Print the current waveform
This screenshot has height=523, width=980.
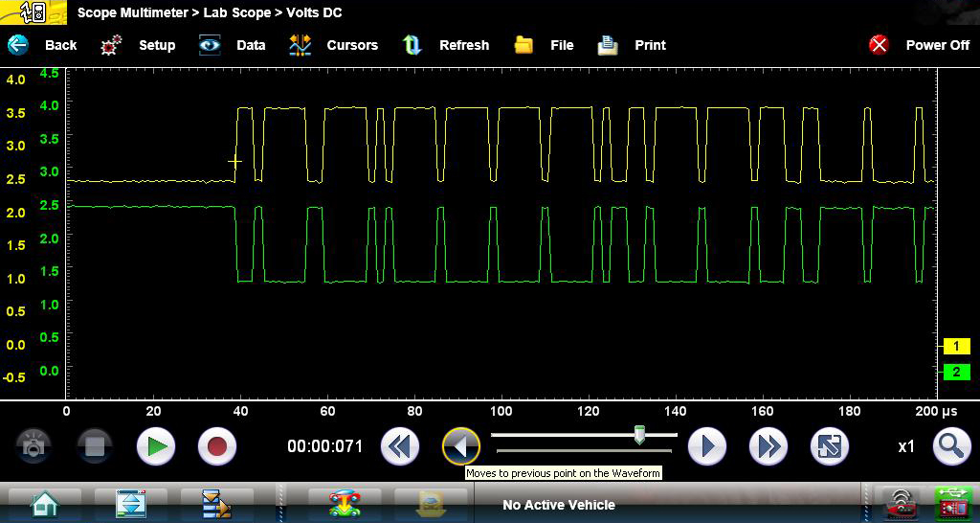click(x=632, y=45)
